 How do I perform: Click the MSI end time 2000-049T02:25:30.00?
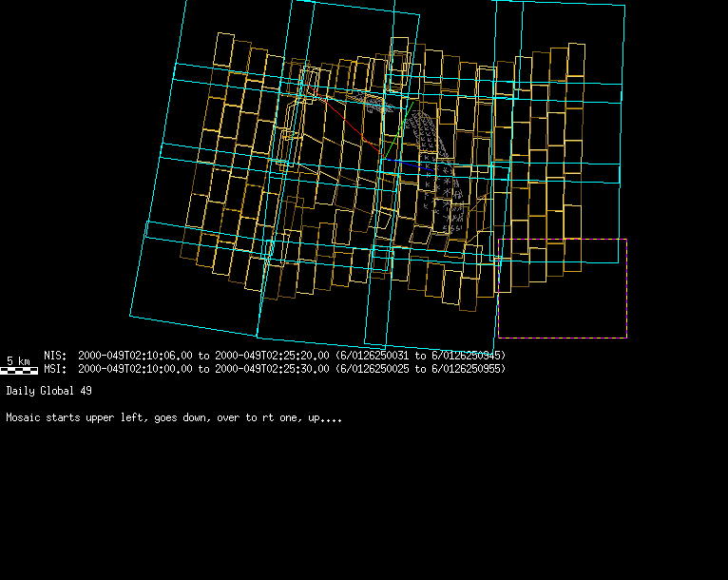272,368
